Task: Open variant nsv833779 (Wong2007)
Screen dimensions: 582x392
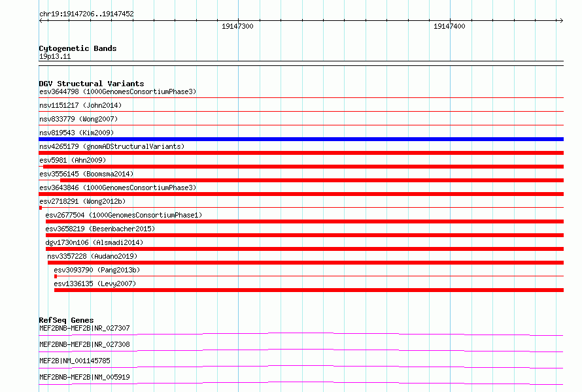Action: tap(78, 119)
